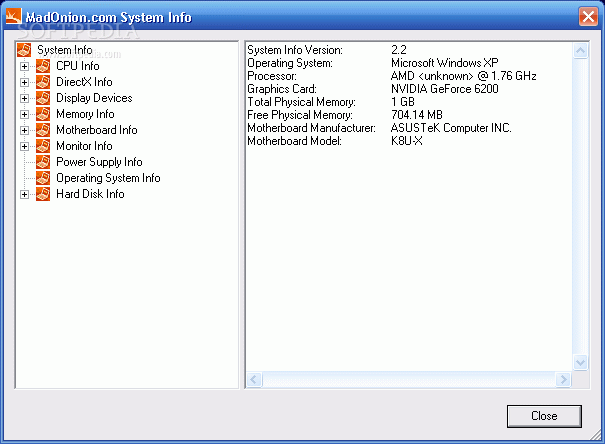Image resolution: width=605 pixels, height=444 pixels.
Task: Click the '2.2' version value
Action: pyautogui.click(x=399, y=50)
